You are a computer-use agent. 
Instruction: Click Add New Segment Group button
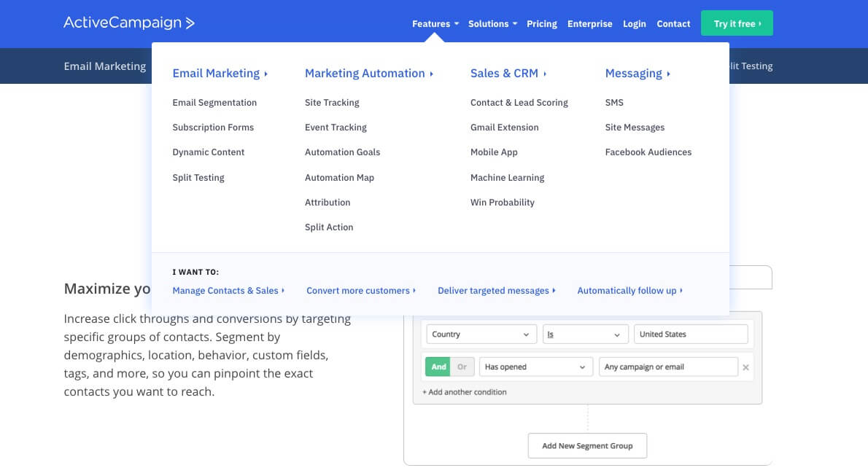[x=587, y=446]
